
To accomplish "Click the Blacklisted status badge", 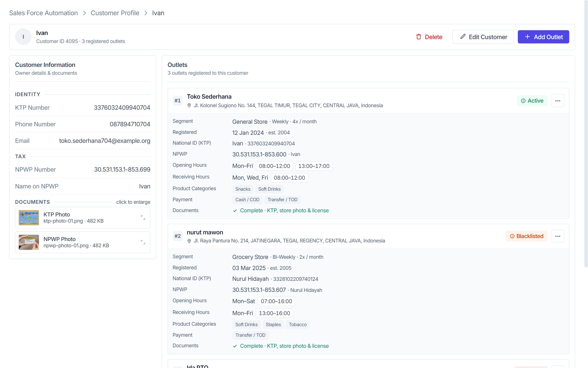I will click(x=526, y=236).
